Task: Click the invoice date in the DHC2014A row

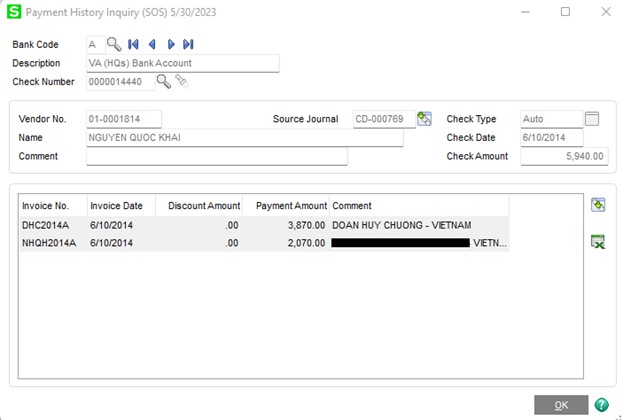Action: point(111,225)
